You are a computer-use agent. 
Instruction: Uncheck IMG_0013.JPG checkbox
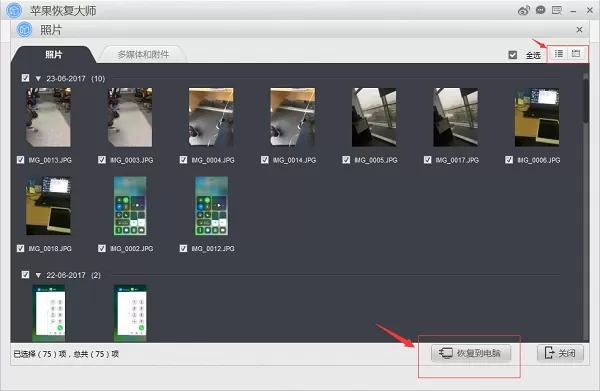click(20, 160)
